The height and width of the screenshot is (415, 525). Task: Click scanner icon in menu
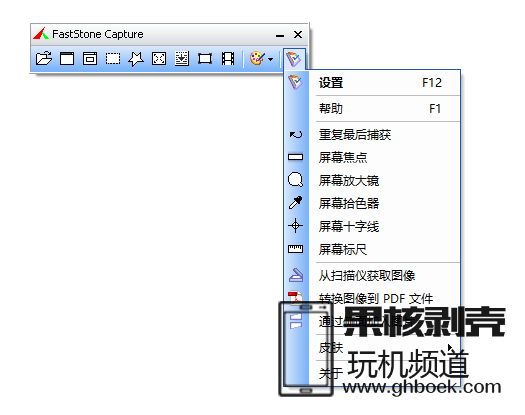click(x=296, y=275)
